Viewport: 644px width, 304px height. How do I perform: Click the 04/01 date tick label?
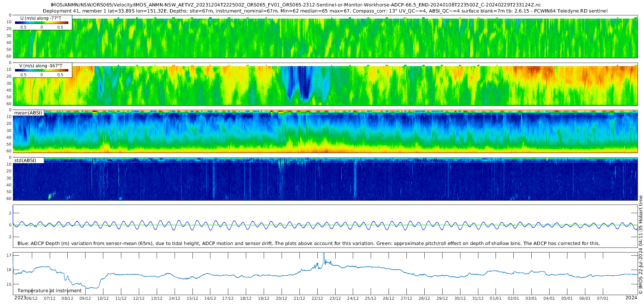tap(549, 298)
